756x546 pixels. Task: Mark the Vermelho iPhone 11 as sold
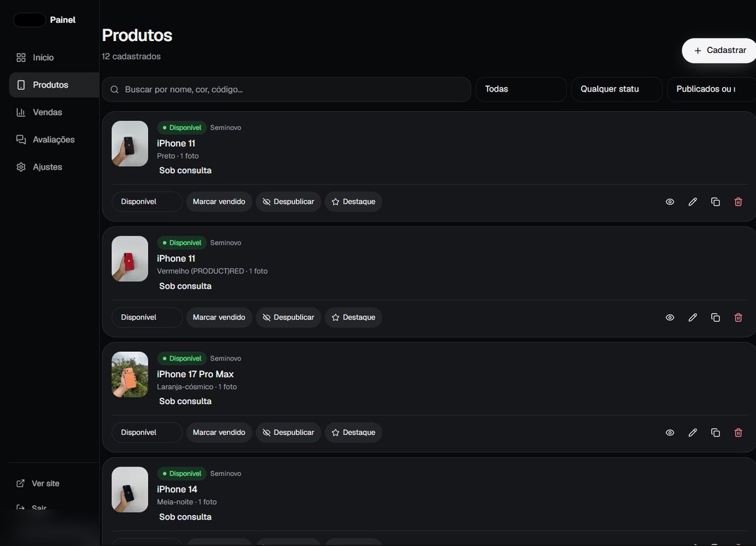point(219,317)
